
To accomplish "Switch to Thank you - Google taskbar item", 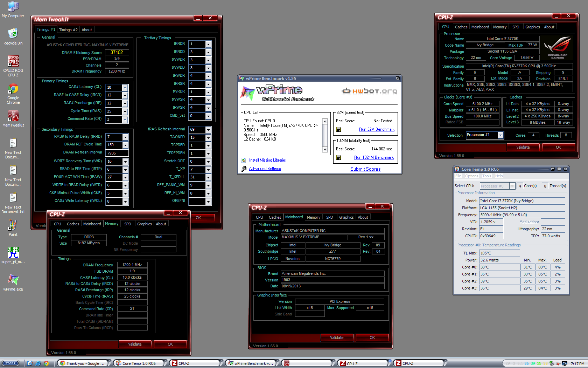I will point(84,363).
